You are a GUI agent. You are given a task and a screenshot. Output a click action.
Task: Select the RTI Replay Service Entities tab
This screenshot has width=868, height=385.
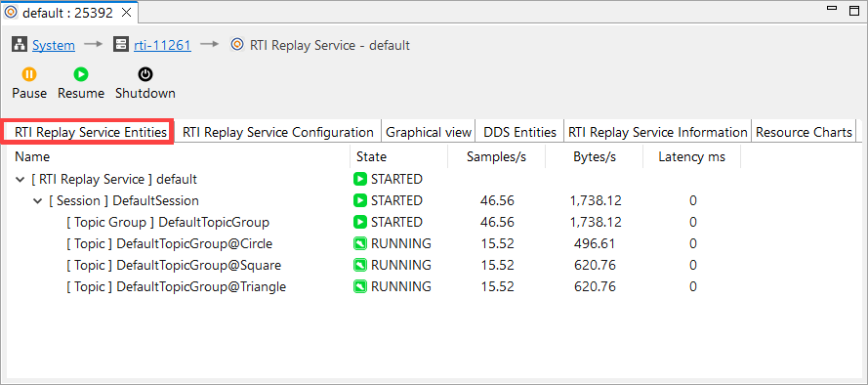tap(90, 132)
